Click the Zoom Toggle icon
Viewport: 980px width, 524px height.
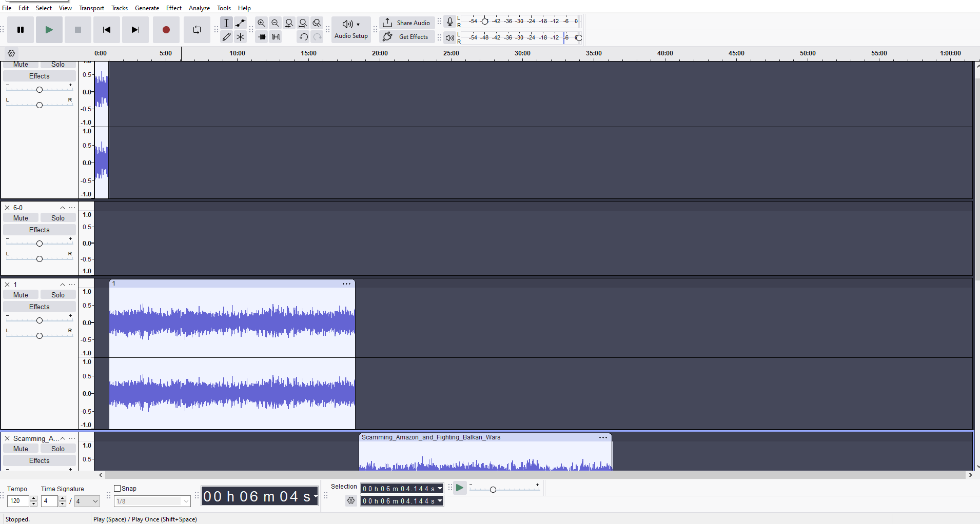click(317, 23)
